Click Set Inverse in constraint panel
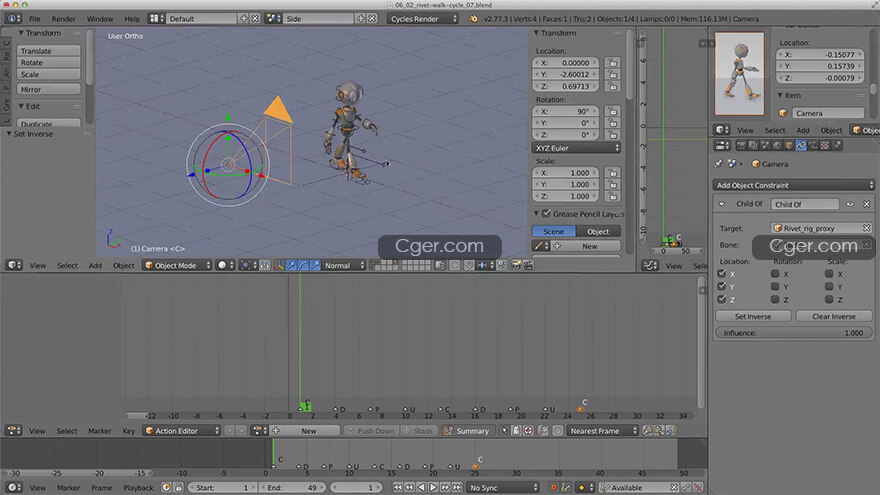Screen dimensions: 880x495 tap(753, 316)
